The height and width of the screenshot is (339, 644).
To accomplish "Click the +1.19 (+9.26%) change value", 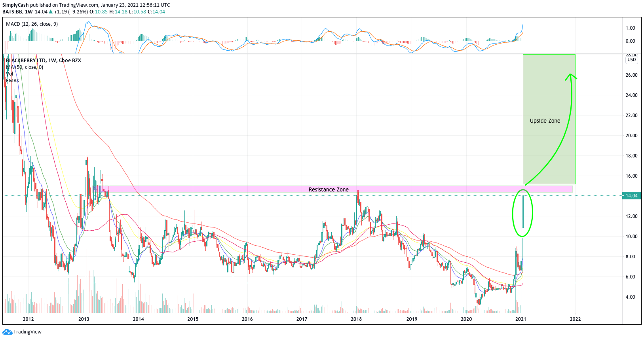I will click(x=71, y=12).
